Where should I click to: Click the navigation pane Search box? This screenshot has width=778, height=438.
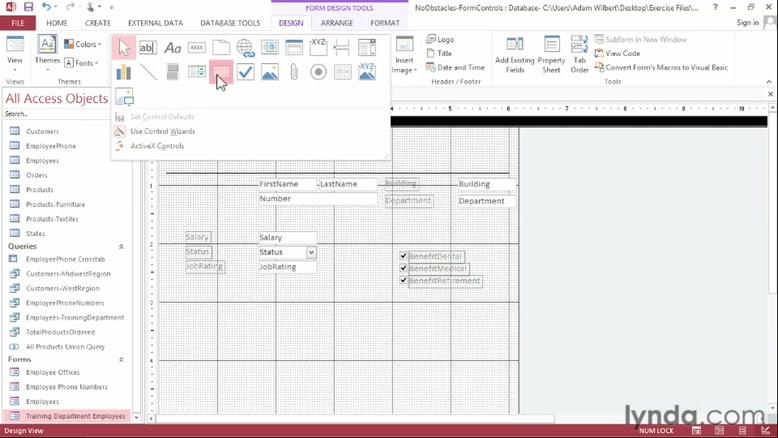55,114
